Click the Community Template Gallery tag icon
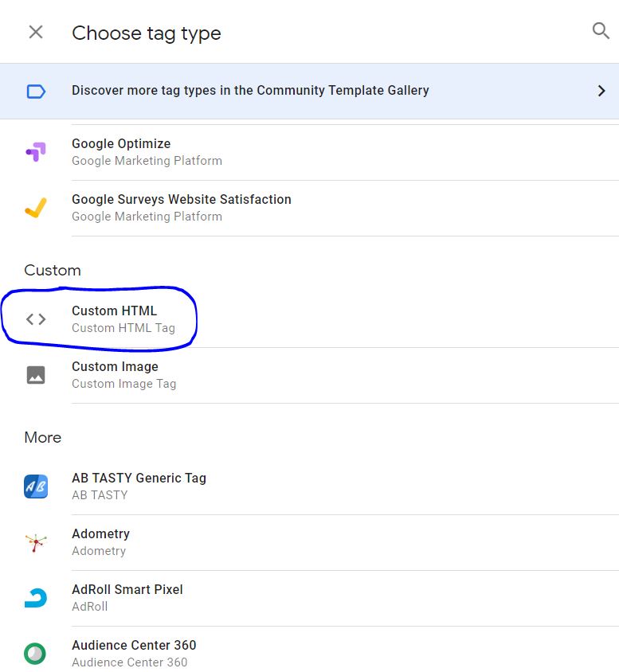This screenshot has width=619, height=672. click(x=36, y=92)
